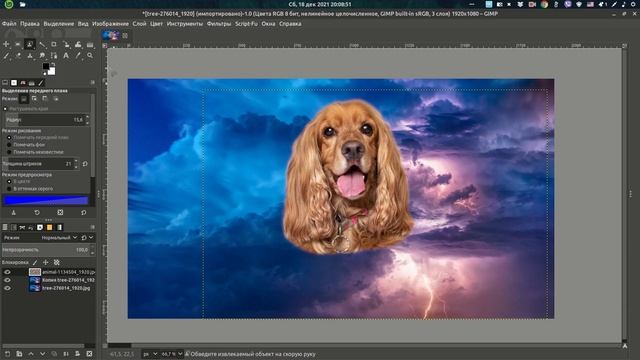The width and height of the screenshot is (640, 360).
Task: Select the Move tool in toolbox
Action: (6, 44)
